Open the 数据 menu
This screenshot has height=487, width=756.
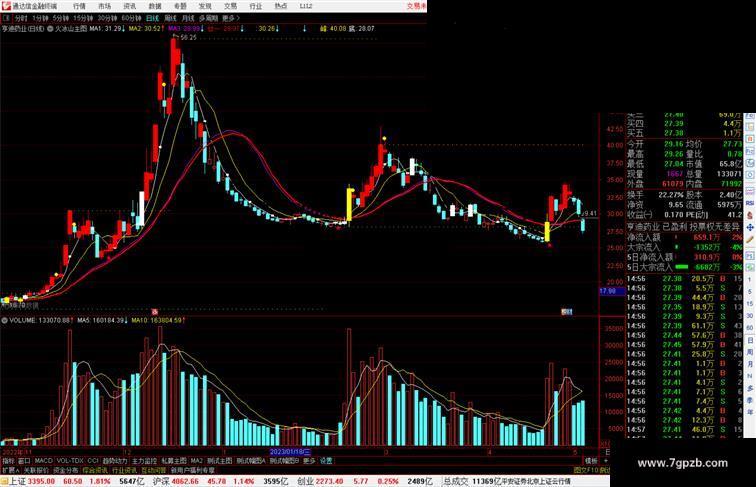[155, 6]
